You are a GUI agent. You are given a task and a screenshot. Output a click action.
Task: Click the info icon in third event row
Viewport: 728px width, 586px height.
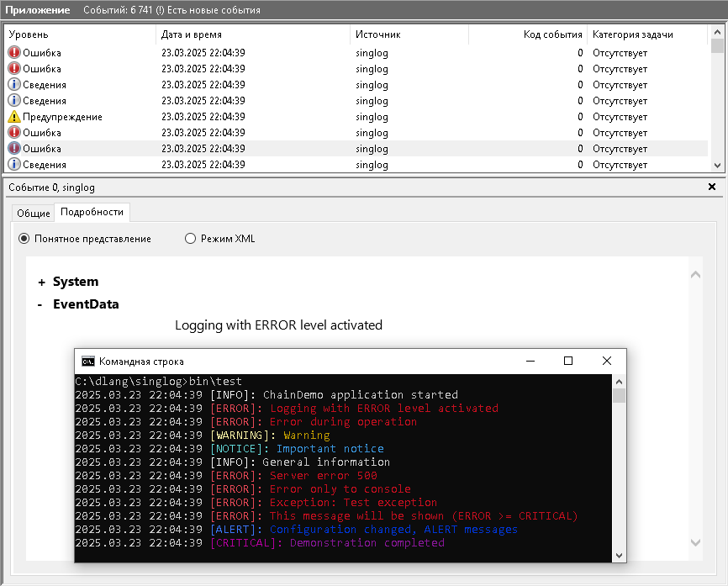[x=14, y=85]
